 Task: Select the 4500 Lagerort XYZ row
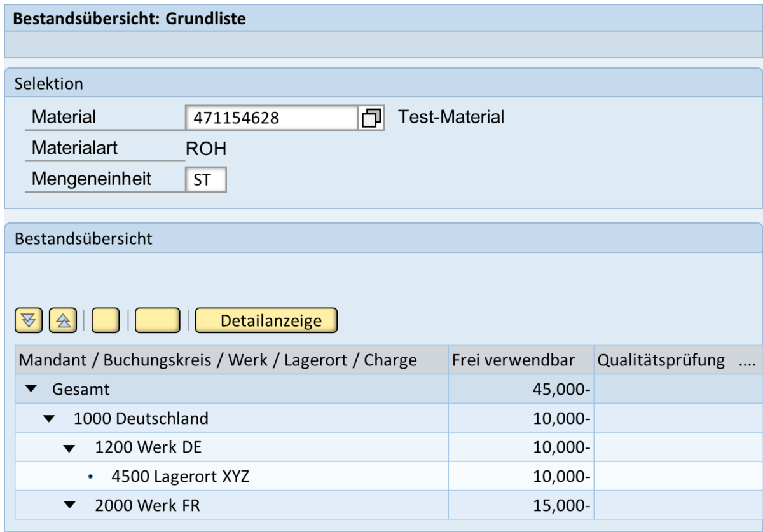point(180,476)
